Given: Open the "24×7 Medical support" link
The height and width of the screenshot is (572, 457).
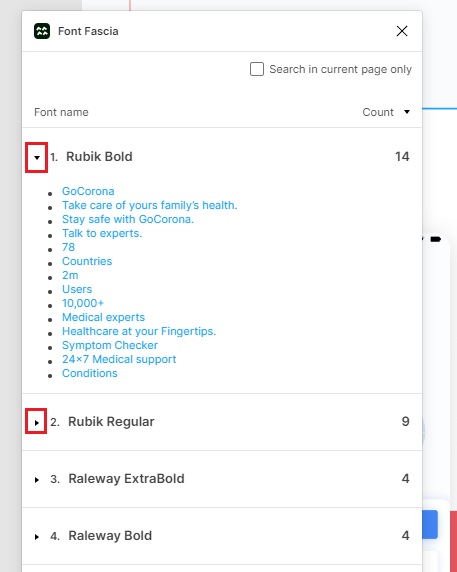Looking at the screenshot, I should click(x=119, y=359).
